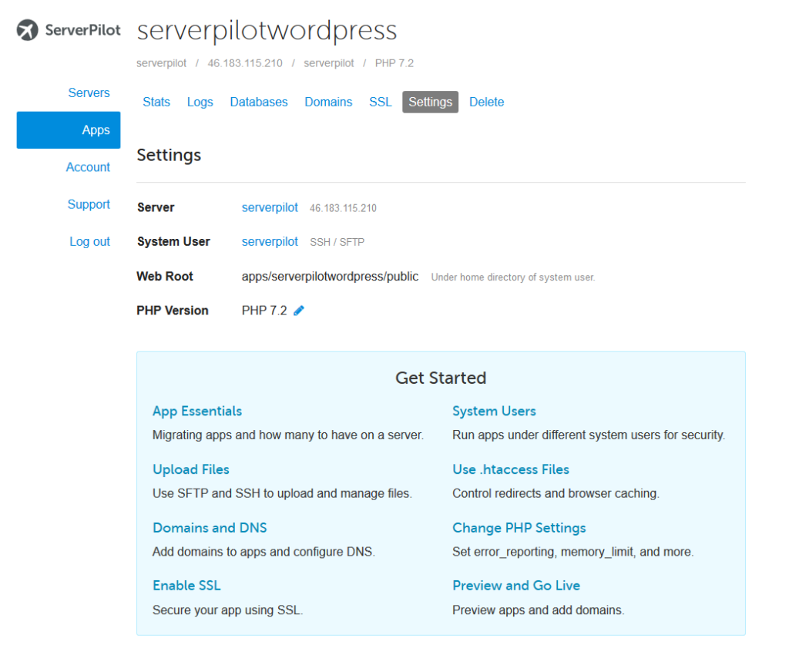789x672 pixels.
Task: Navigate to Servers in sidebar
Action: 89,93
